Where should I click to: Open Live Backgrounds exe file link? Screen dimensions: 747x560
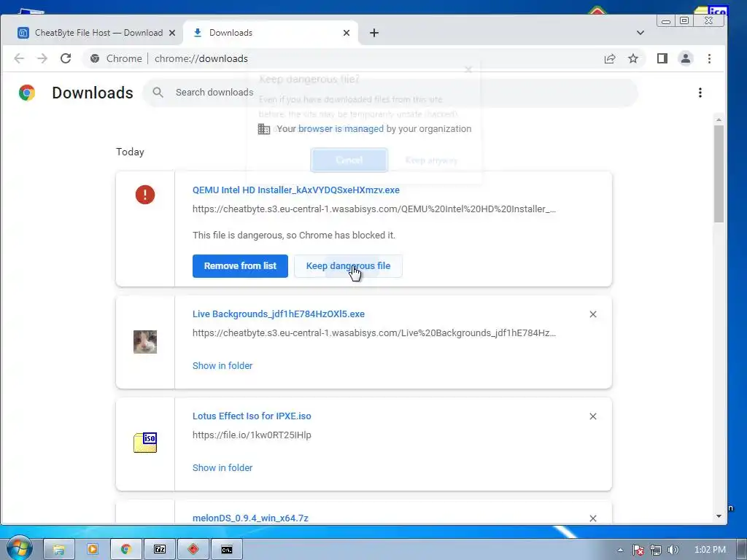279,314
